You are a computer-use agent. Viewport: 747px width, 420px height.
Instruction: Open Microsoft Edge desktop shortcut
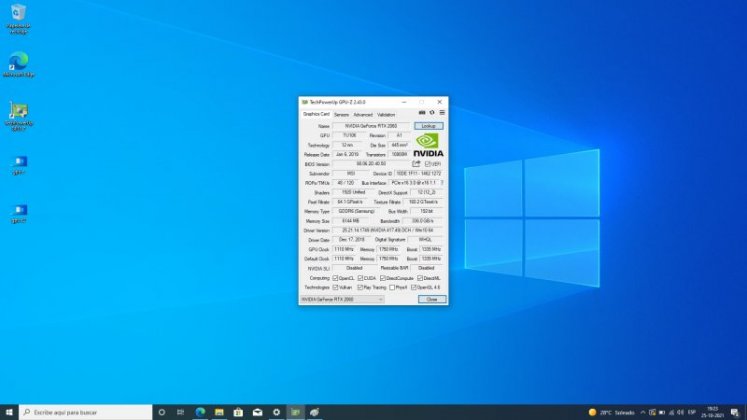pyautogui.click(x=19, y=65)
